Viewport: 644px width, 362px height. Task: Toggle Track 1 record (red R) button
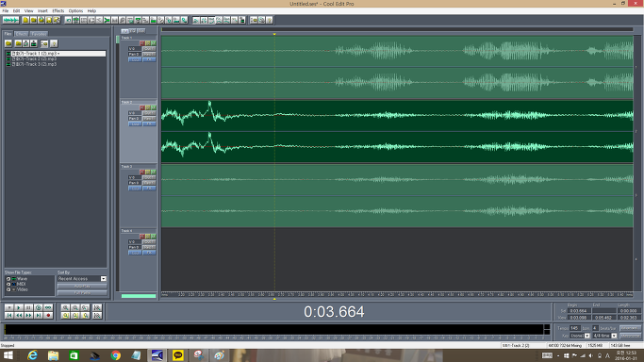click(x=142, y=43)
